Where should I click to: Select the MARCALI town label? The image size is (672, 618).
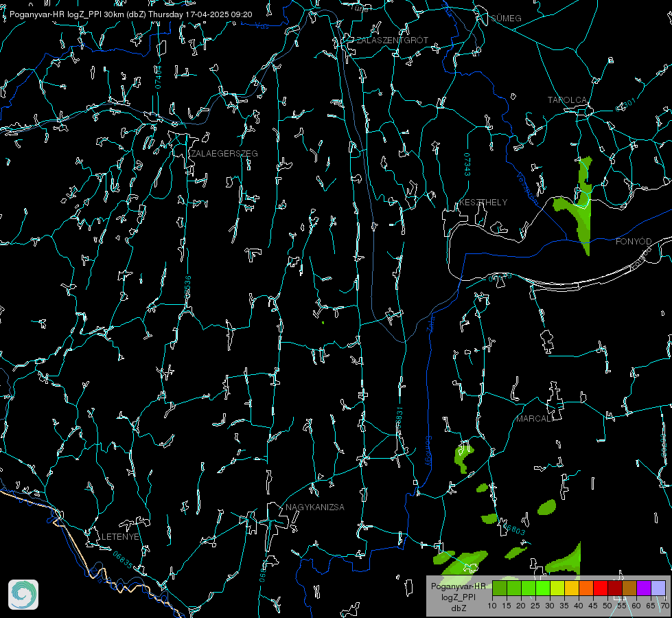(x=534, y=419)
